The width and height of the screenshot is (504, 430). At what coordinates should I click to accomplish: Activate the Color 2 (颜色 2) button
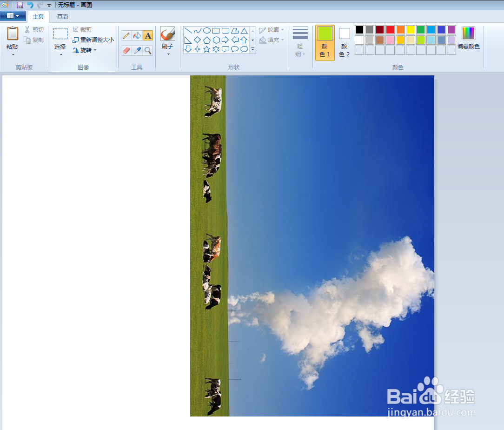(344, 42)
